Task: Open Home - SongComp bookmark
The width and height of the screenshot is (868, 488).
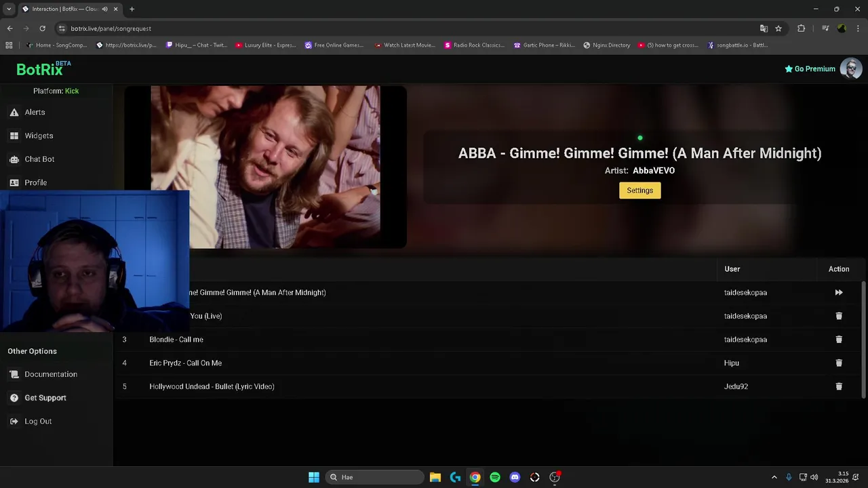Action: click(56, 45)
